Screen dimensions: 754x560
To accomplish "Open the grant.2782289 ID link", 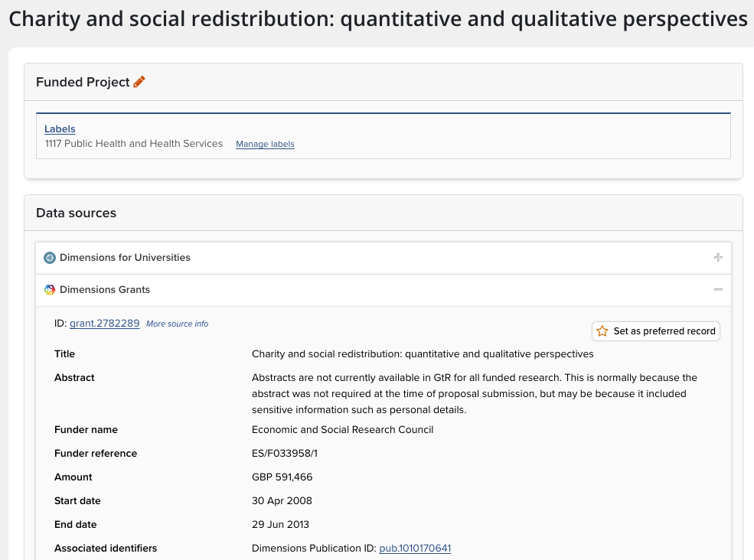I will [x=104, y=324].
